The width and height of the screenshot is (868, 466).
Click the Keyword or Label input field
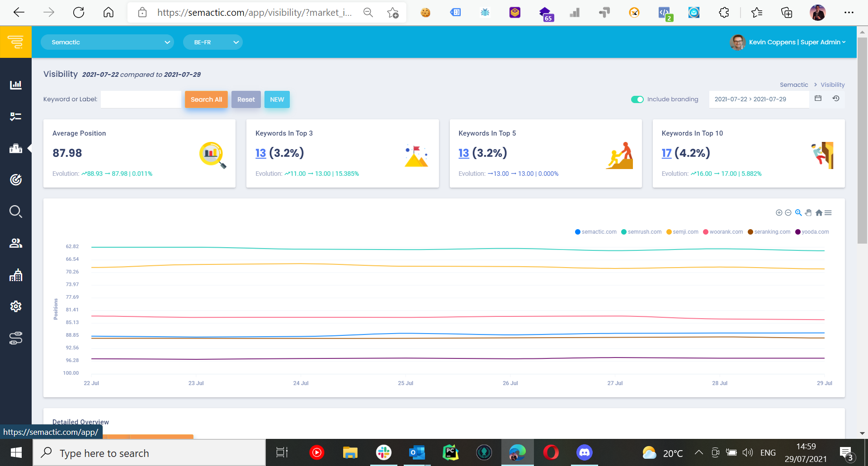coord(141,99)
